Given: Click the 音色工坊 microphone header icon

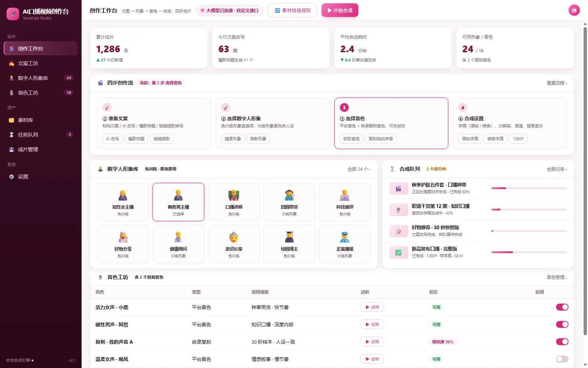Looking at the screenshot, I should tap(100, 277).
